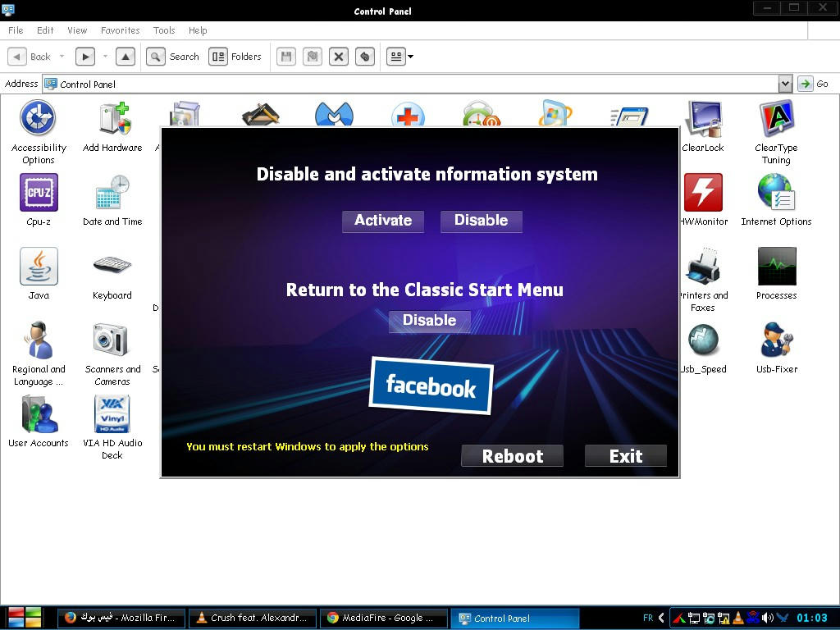Click the VLC cone tray icon
The height and width of the screenshot is (630, 840).
click(x=738, y=618)
